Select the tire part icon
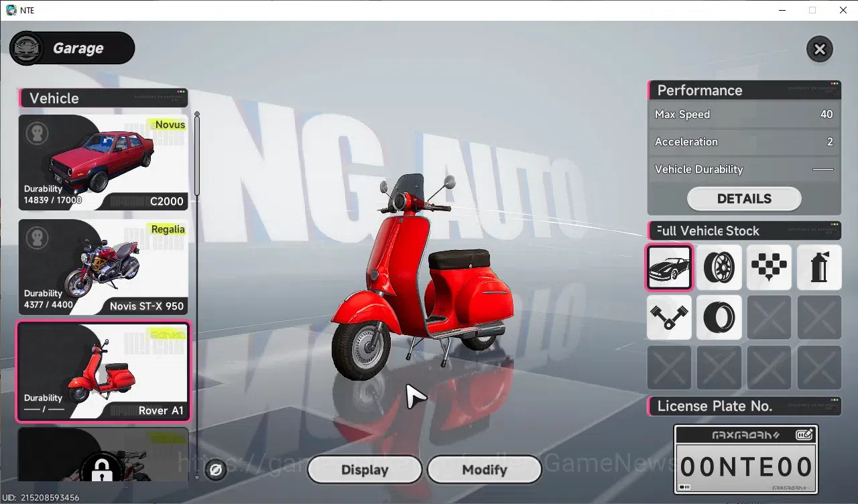 719,318
